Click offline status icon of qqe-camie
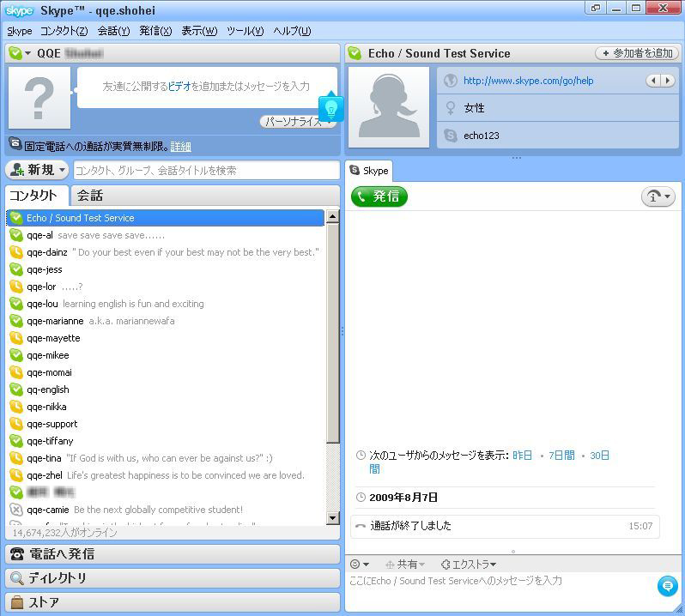 (16, 510)
